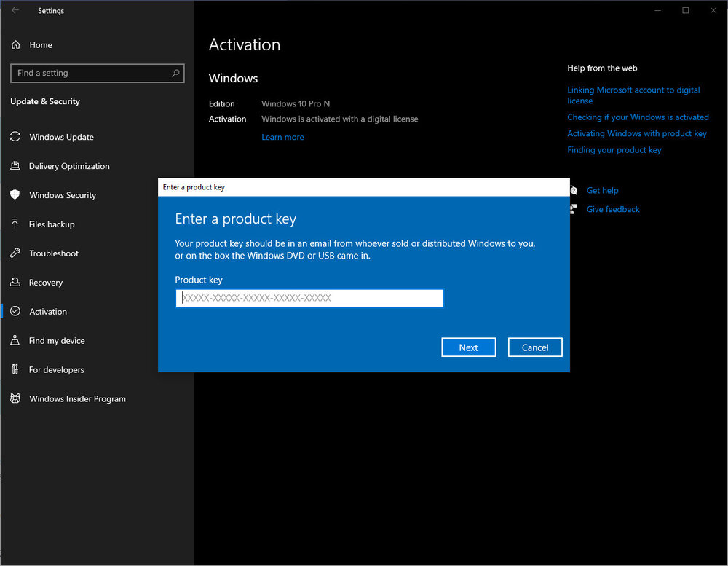Click the Give feedback icon

[574, 209]
